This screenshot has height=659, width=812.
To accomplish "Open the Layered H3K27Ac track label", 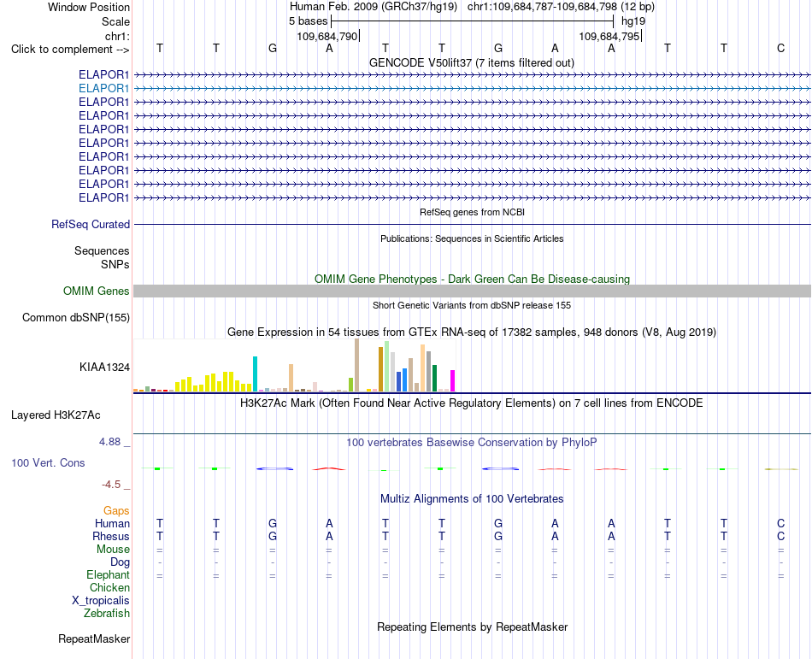I will 56,415.
